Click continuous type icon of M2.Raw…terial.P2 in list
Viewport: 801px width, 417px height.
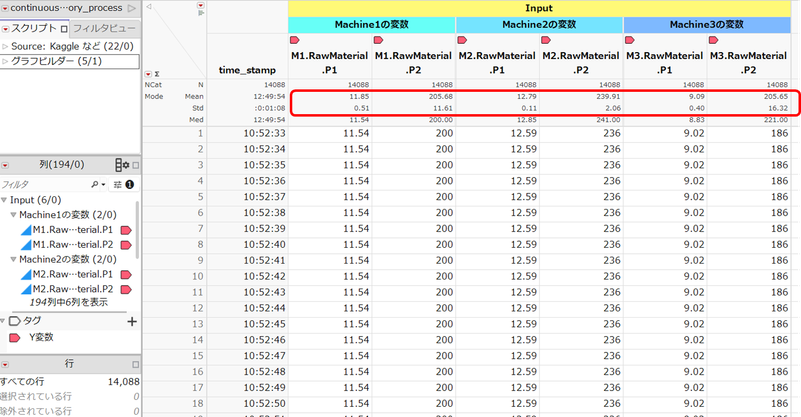26,290
